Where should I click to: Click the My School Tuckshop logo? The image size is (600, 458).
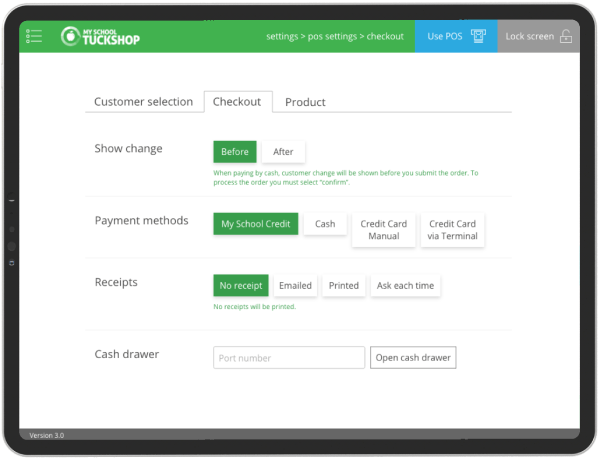(x=100, y=36)
